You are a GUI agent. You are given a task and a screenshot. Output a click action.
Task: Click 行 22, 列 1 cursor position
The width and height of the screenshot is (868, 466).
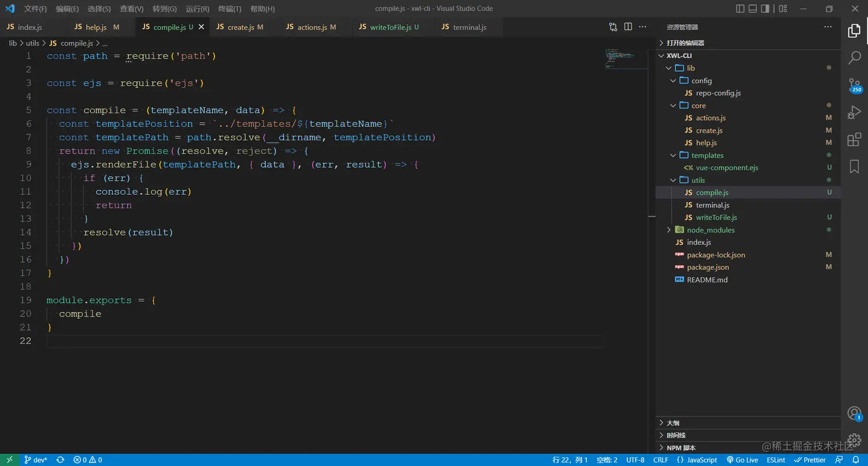(x=570, y=460)
